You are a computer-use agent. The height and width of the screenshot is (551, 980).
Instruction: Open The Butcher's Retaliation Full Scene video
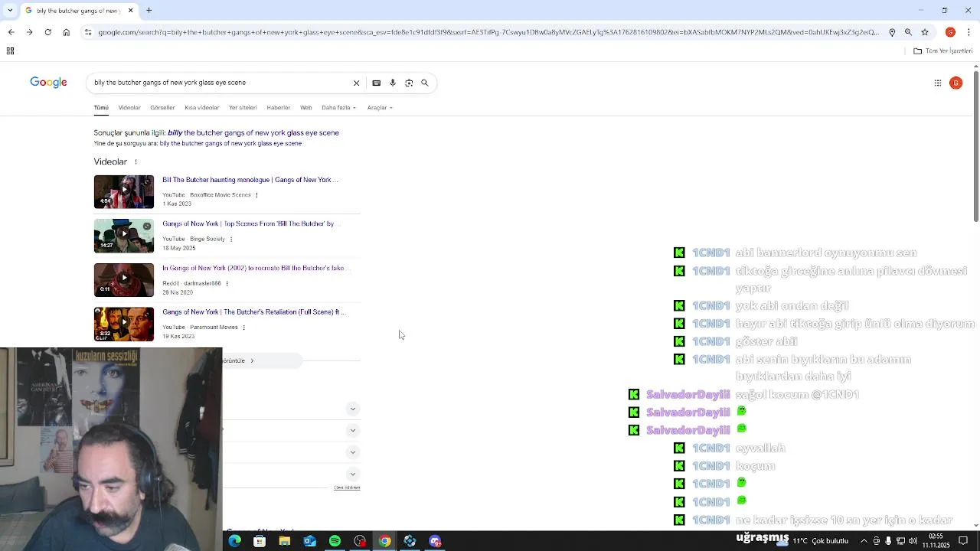coord(253,312)
